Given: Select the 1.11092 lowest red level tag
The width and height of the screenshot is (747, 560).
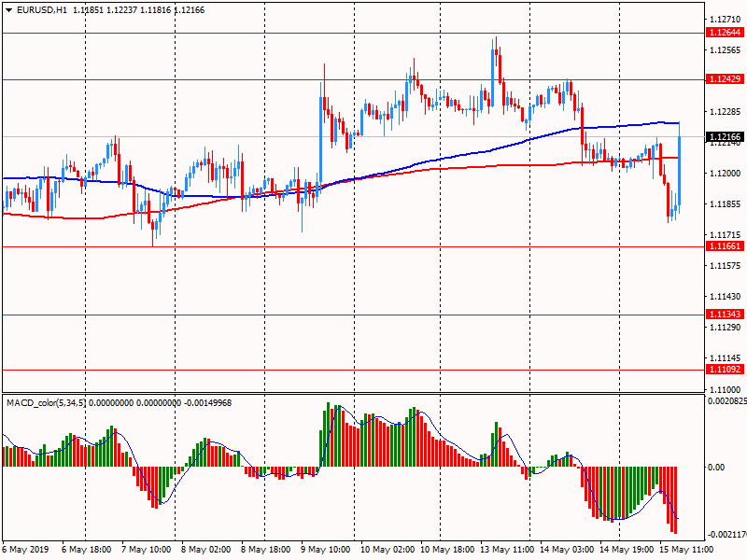Looking at the screenshot, I should pos(725,370).
